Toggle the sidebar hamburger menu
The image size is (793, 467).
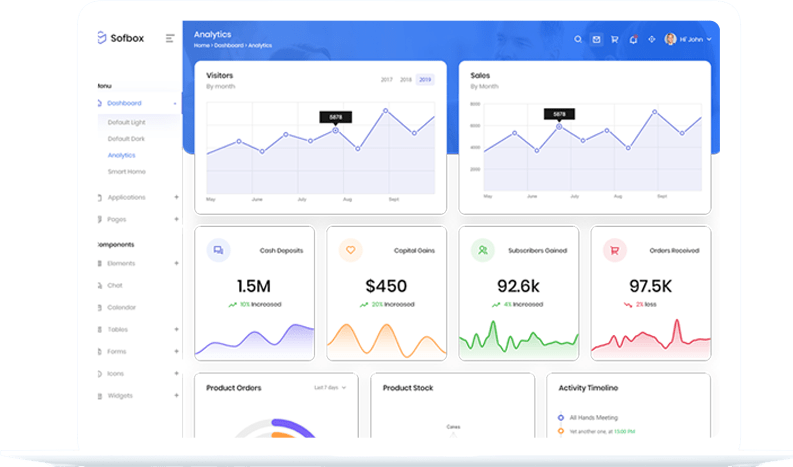170,38
